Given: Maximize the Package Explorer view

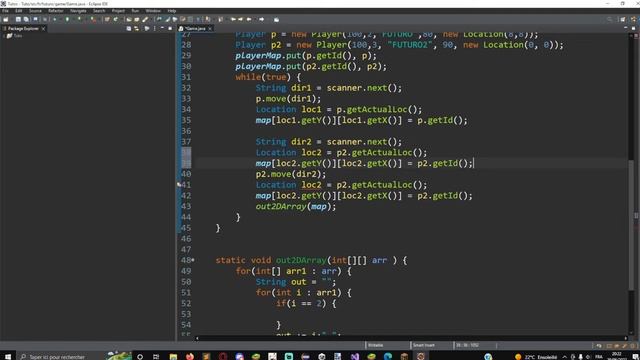Looking at the screenshot, I should (x=170, y=29).
